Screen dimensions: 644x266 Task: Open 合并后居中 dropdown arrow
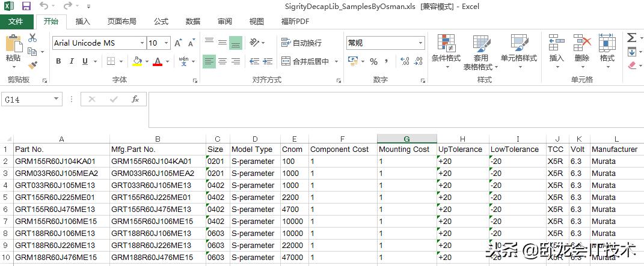336,62
